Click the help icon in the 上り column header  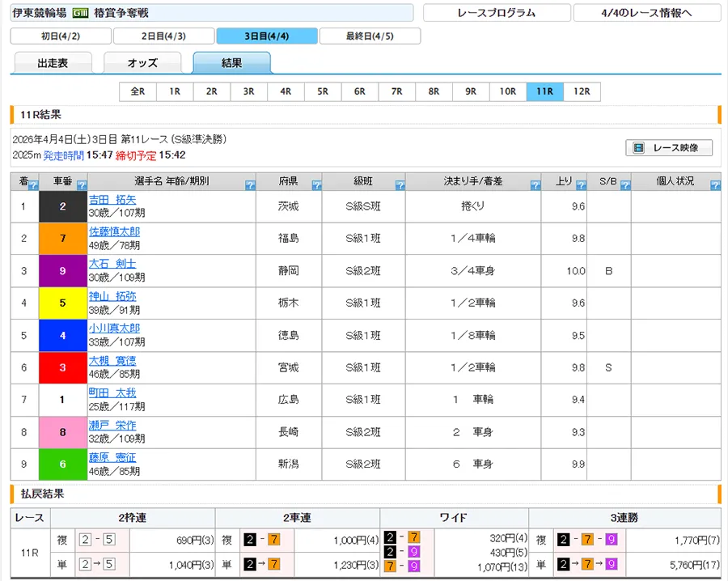[580, 185]
